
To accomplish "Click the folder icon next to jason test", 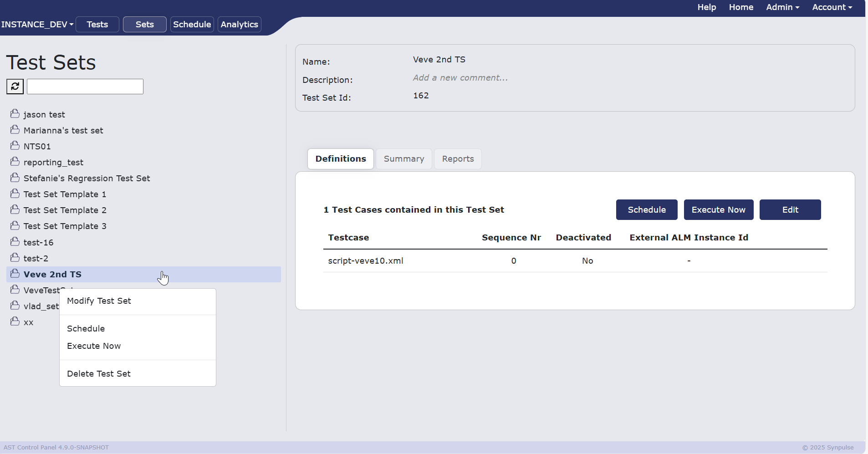I will (x=15, y=113).
